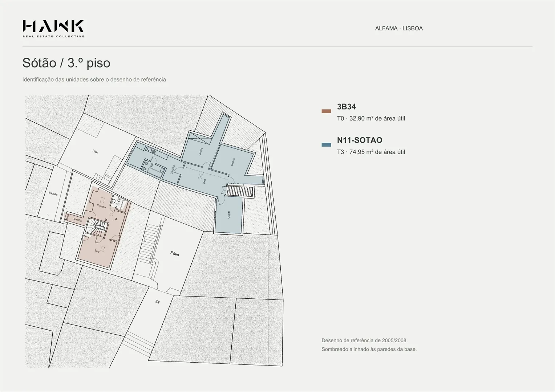Image resolution: width=555 pixels, height=392 pixels.
Task: Select the 'N11-SOTAO' unit heading in the legend
Action: click(x=360, y=140)
